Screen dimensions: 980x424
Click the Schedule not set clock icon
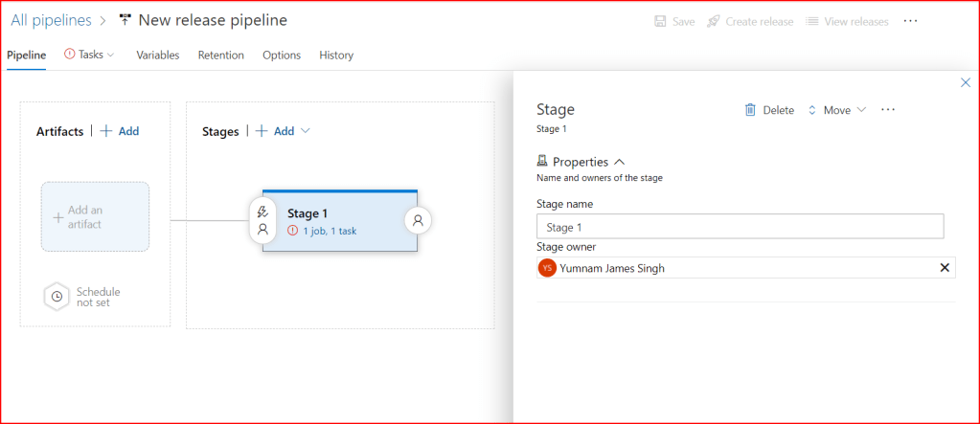coord(57,297)
